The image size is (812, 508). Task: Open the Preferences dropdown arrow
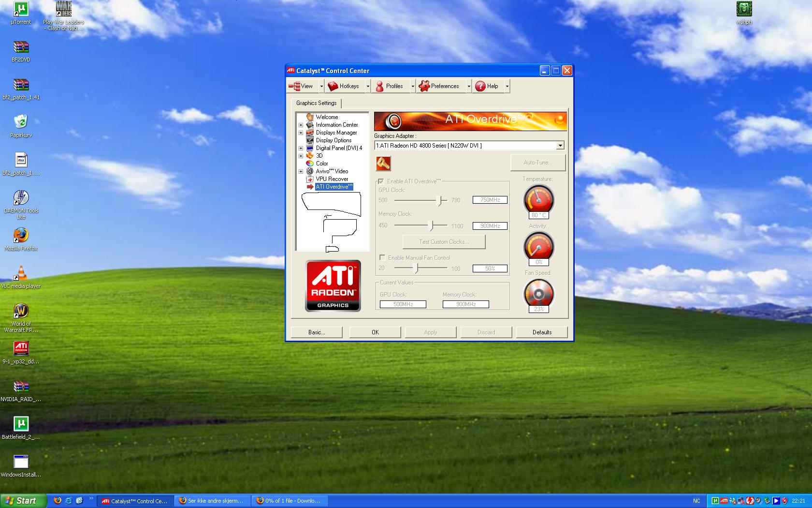click(468, 86)
